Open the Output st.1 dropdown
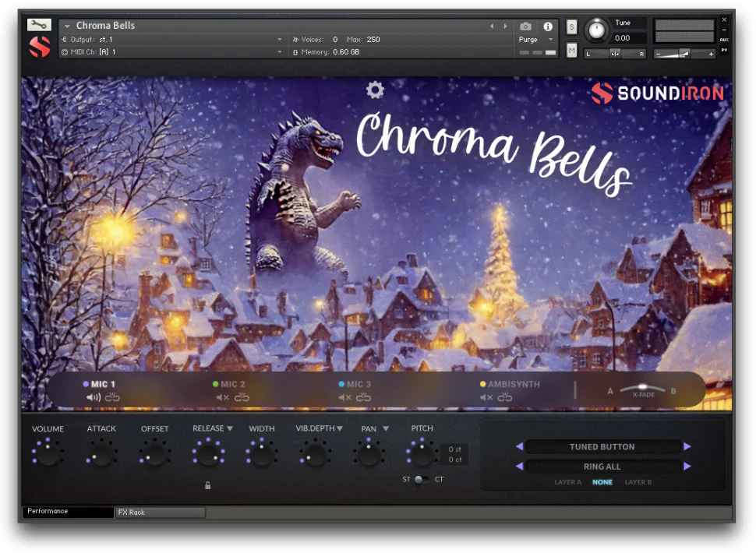The image size is (756, 553). (281, 39)
